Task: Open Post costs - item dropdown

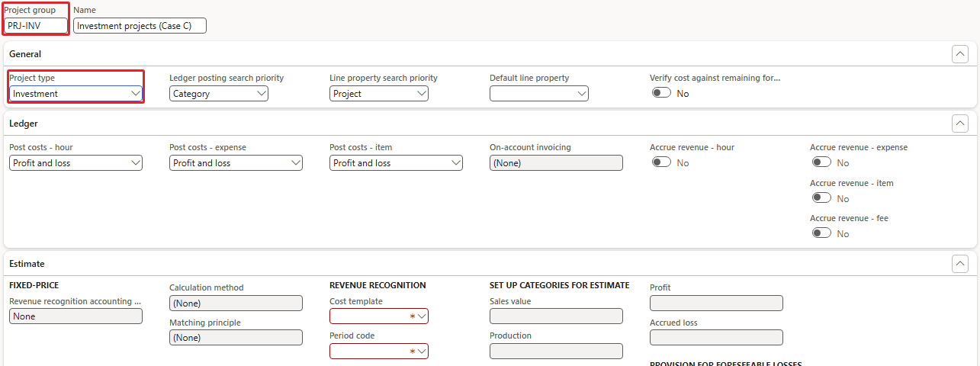Action: point(396,163)
